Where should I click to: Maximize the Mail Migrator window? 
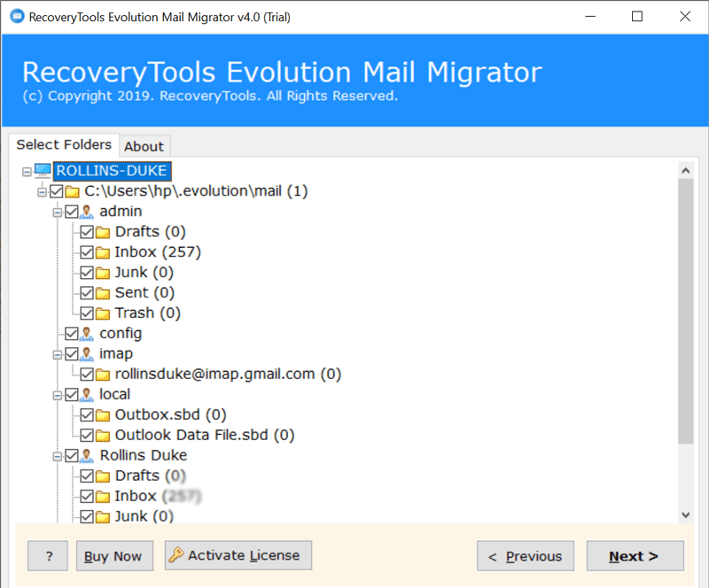tap(637, 17)
